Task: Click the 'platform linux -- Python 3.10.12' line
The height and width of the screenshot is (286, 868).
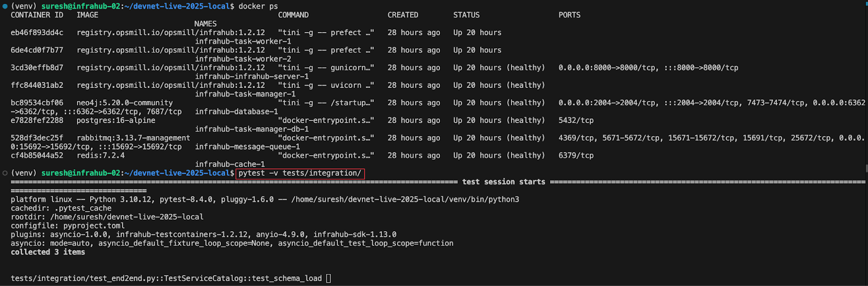Action: pos(265,199)
